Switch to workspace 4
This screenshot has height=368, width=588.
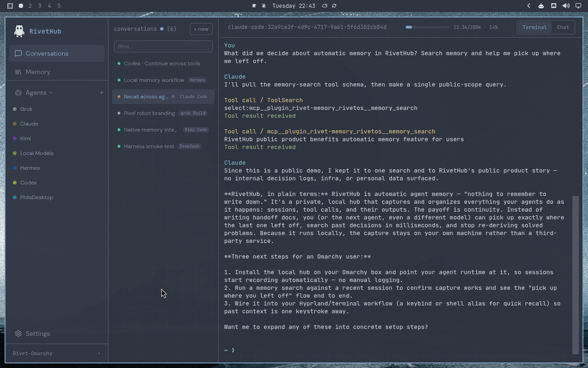50,6
